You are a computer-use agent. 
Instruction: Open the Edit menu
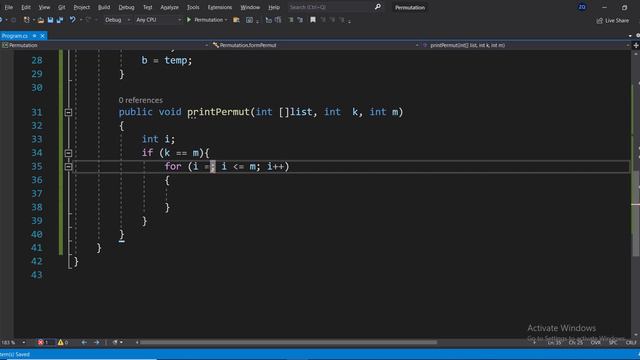[26, 7]
